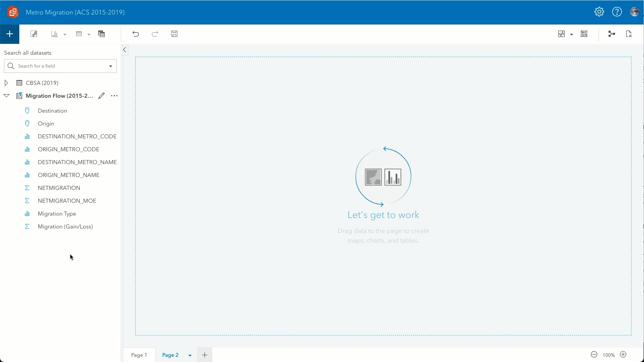Click the Undo icon
The image size is (644, 362).
click(x=136, y=34)
